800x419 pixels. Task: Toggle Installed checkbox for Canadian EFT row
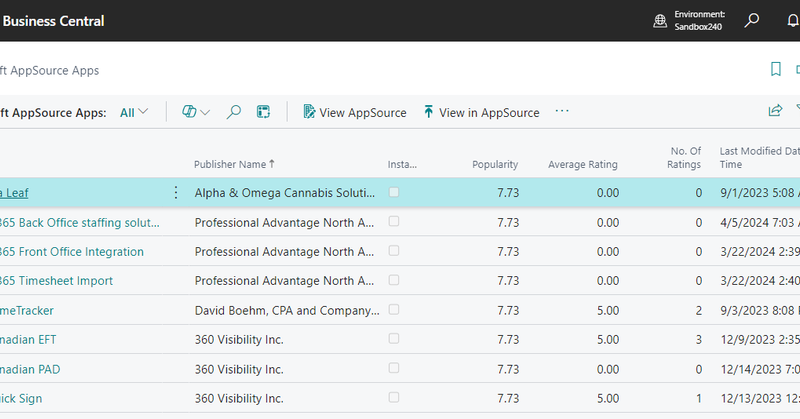pos(394,339)
